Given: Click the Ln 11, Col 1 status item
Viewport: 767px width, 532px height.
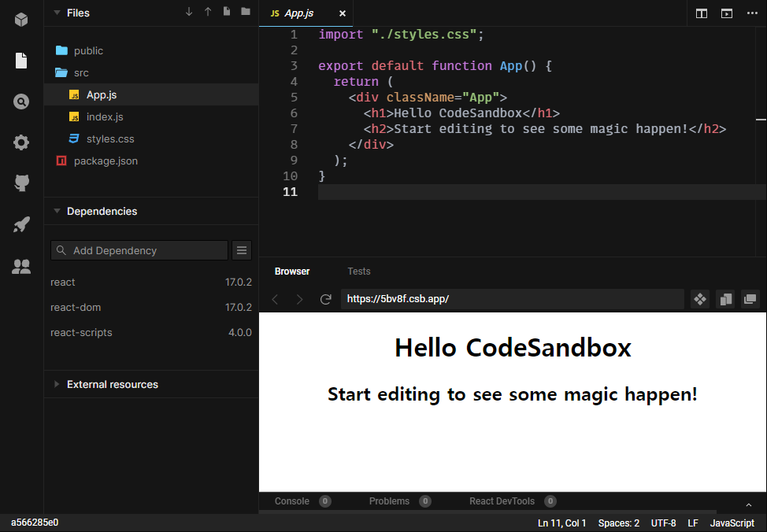Looking at the screenshot, I should tap(561, 523).
